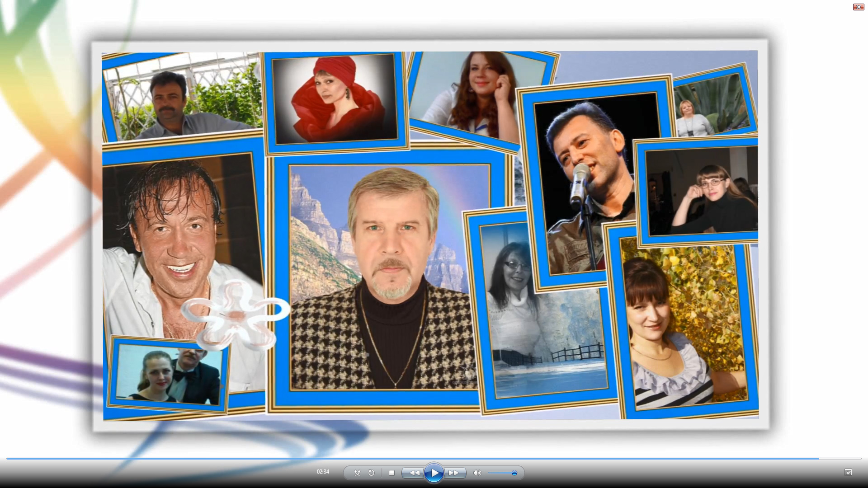Mute the sound with the speaker icon
The width and height of the screenshot is (868, 488).
(477, 473)
